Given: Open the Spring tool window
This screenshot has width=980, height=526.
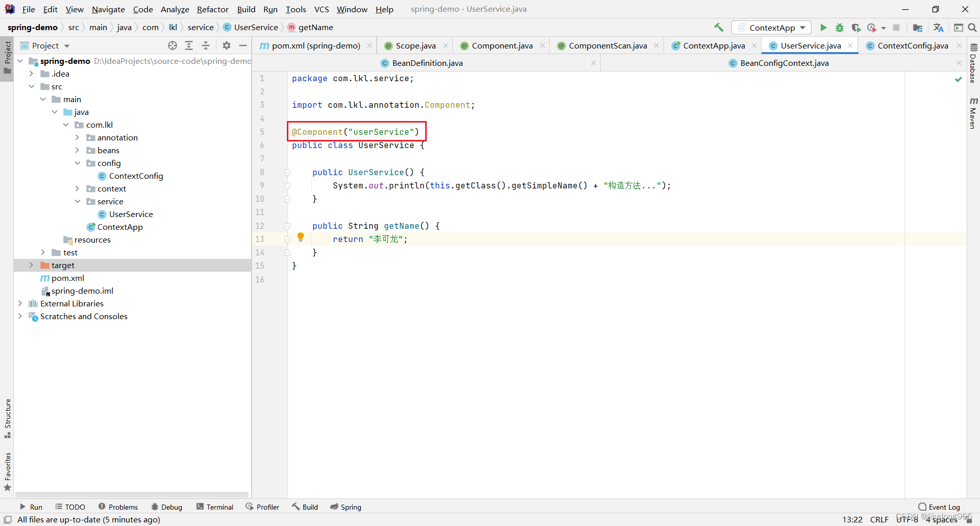Looking at the screenshot, I should 346,507.
